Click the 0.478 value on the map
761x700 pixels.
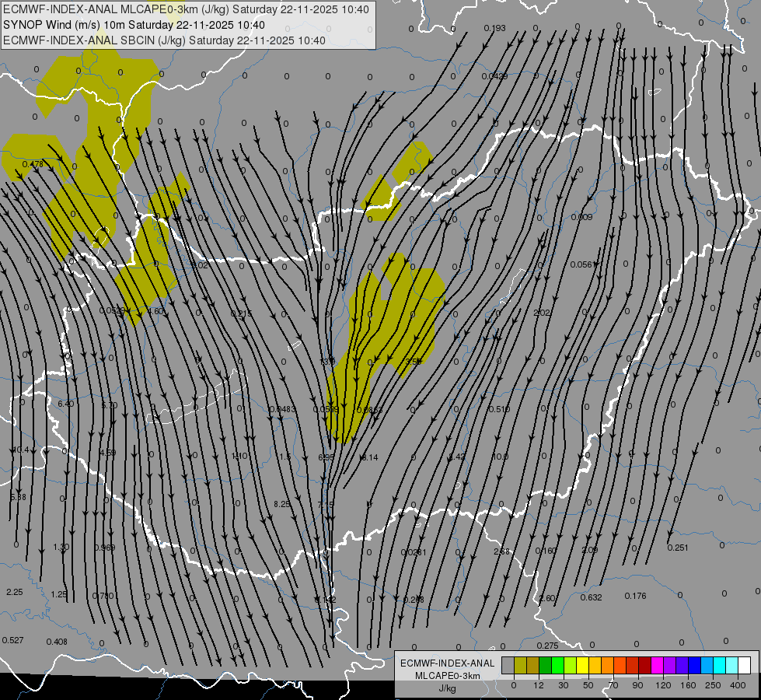pyautogui.click(x=33, y=164)
